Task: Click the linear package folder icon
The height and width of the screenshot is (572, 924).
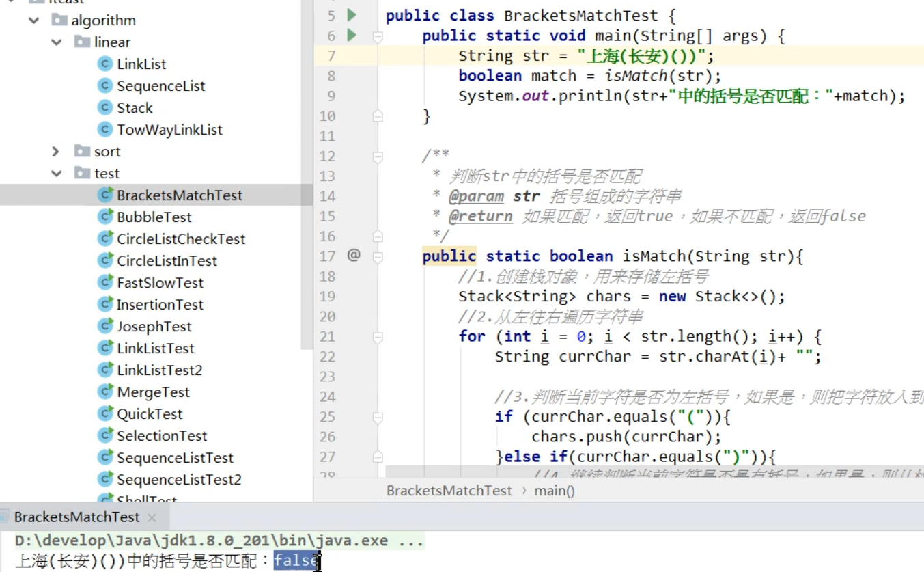Action: pos(82,42)
